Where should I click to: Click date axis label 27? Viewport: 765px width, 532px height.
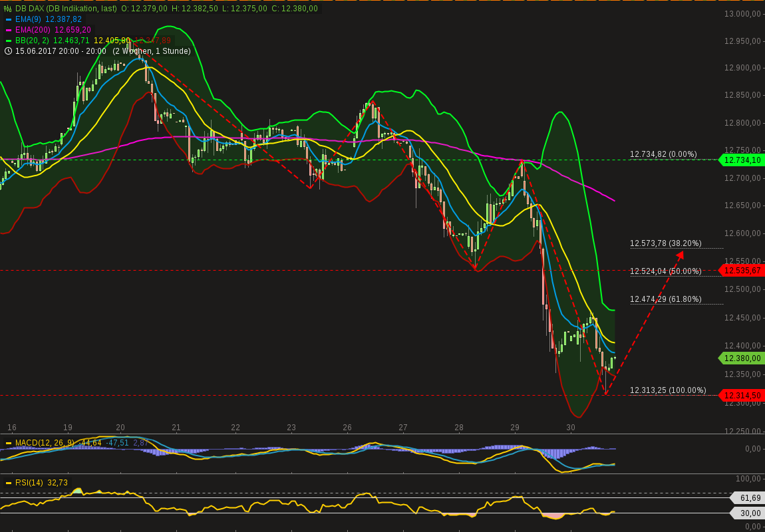pyautogui.click(x=403, y=428)
